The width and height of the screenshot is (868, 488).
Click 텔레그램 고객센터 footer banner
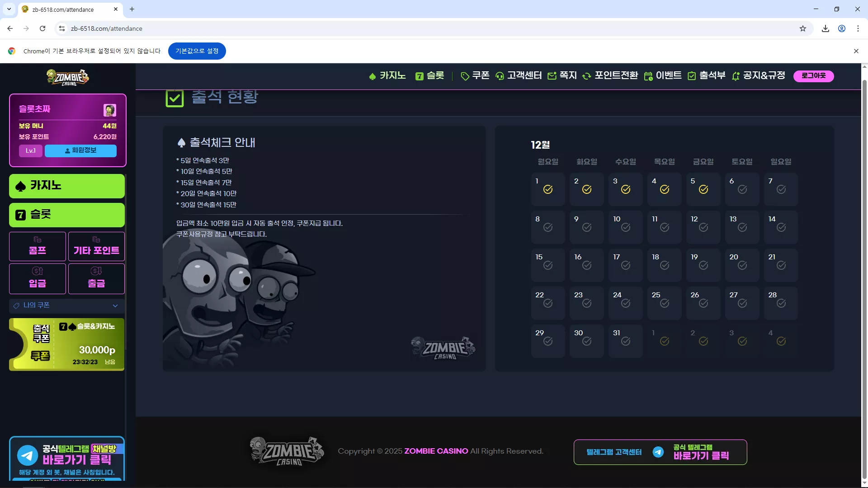click(660, 452)
